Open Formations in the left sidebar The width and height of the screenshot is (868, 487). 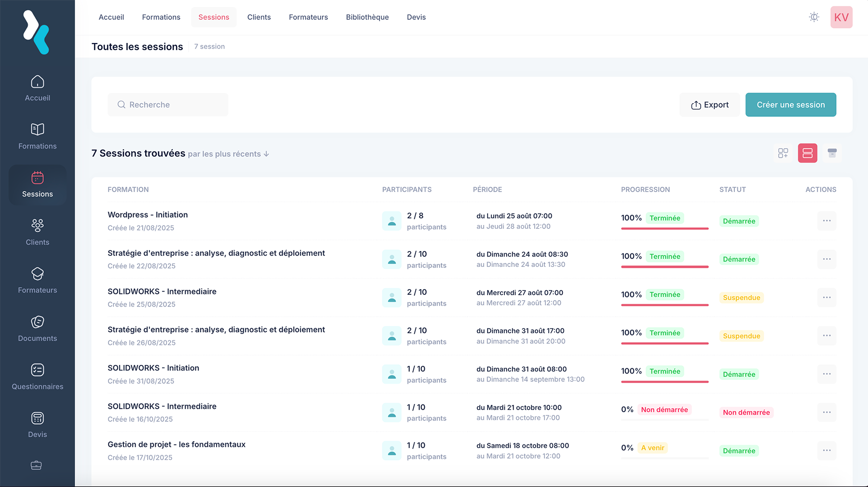[37, 136]
